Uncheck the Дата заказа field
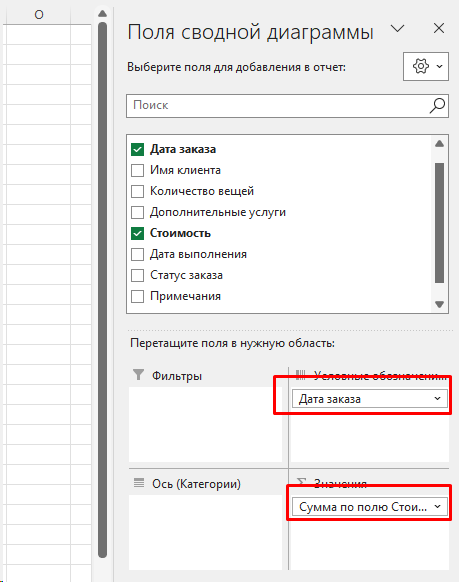459x582 pixels. (137, 149)
